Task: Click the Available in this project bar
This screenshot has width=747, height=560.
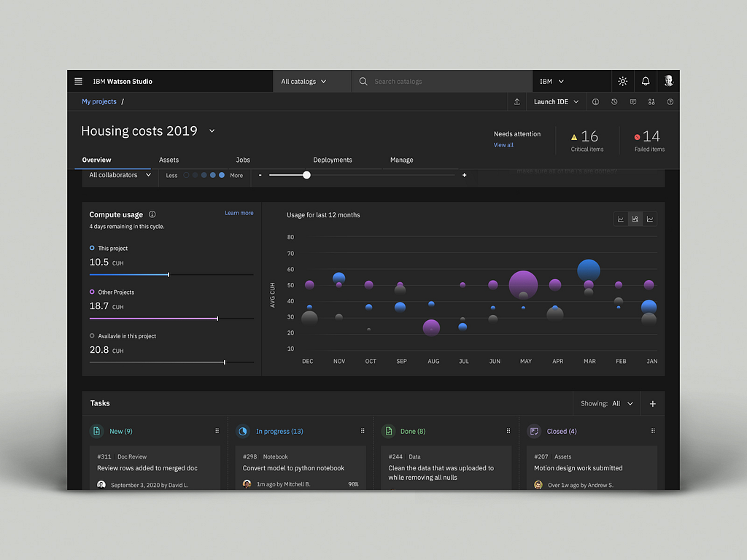Action: tap(171, 362)
